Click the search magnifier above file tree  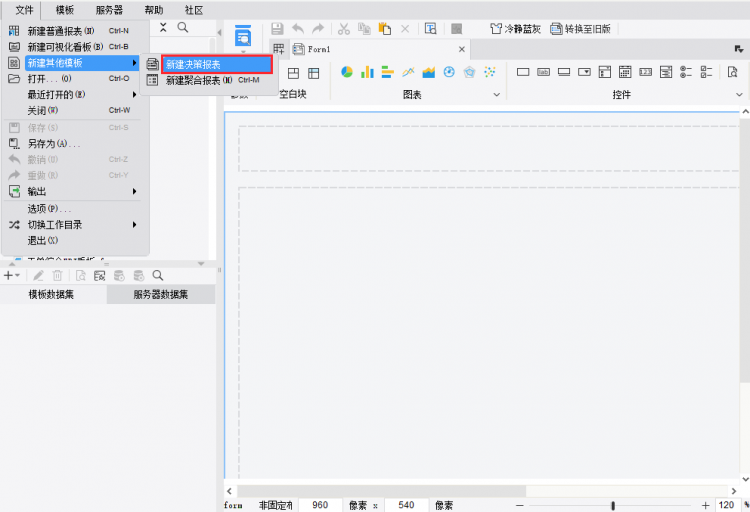tap(183, 27)
